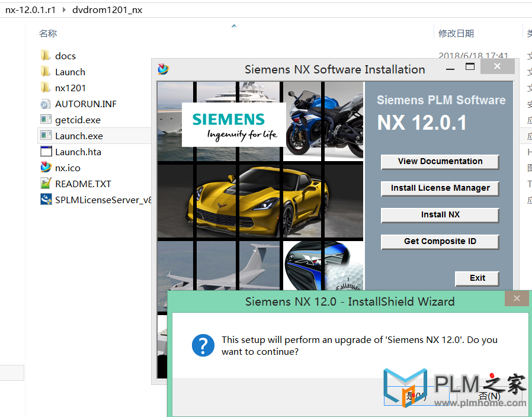The height and width of the screenshot is (417, 532).
Task: Click Get Composite ID button
Action: click(440, 242)
